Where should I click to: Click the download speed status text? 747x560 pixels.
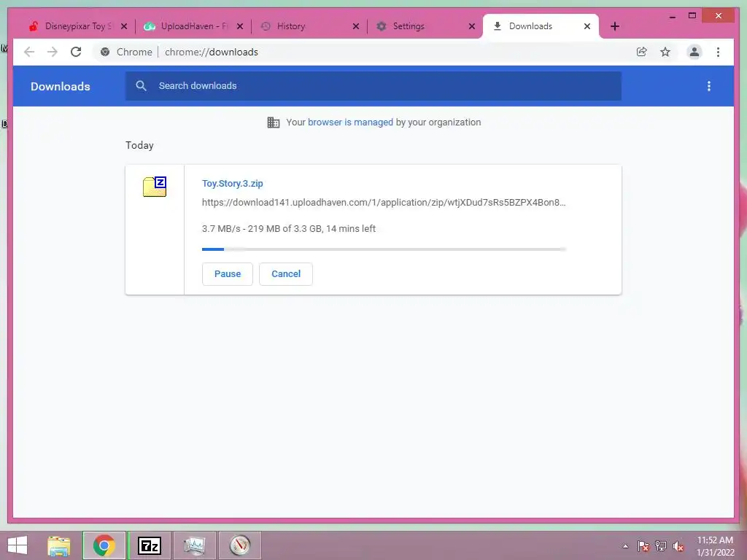[x=289, y=228]
